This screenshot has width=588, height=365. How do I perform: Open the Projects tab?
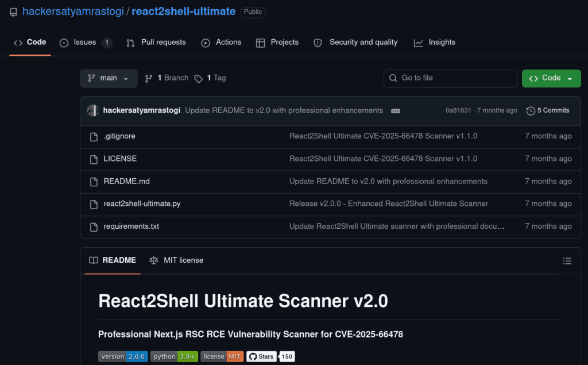277,43
